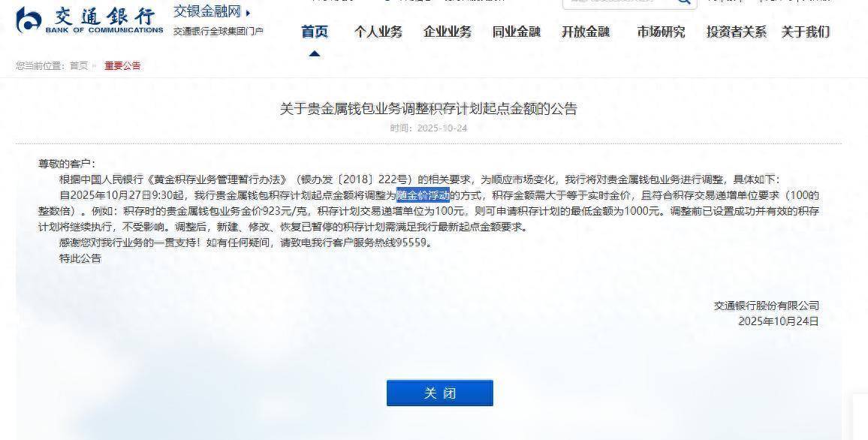Viewport: 868px width, 440px height.
Task: Go to the 市场研究 section
Action: (x=661, y=32)
